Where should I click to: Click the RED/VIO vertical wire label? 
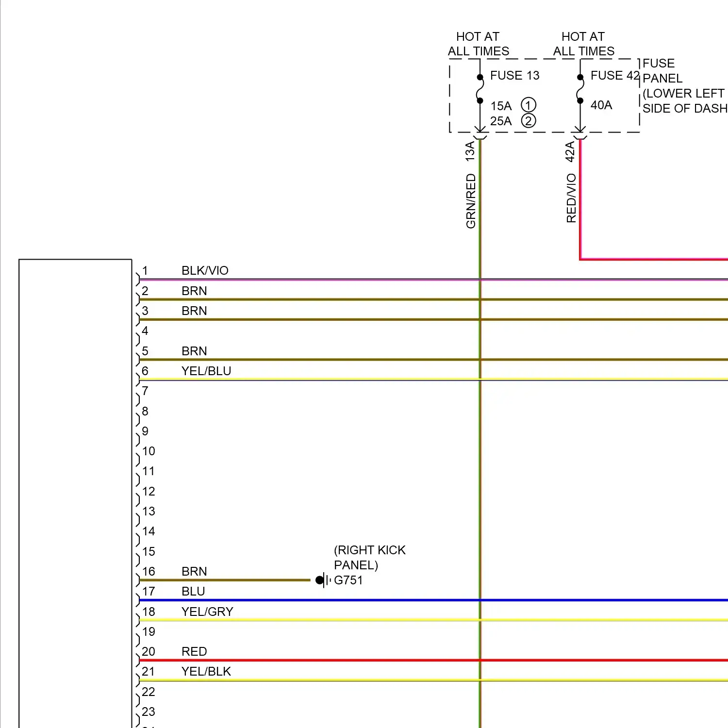pos(571,198)
